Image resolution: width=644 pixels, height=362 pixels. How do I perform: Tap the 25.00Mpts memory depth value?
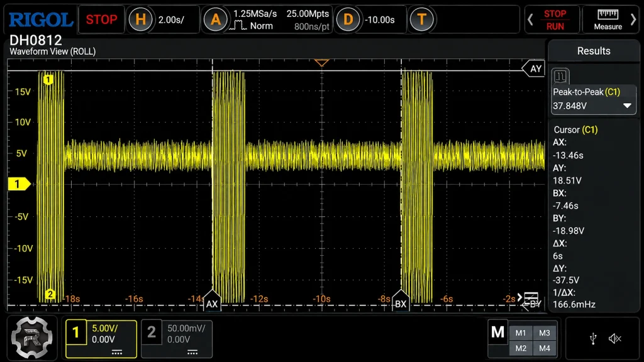click(x=308, y=14)
